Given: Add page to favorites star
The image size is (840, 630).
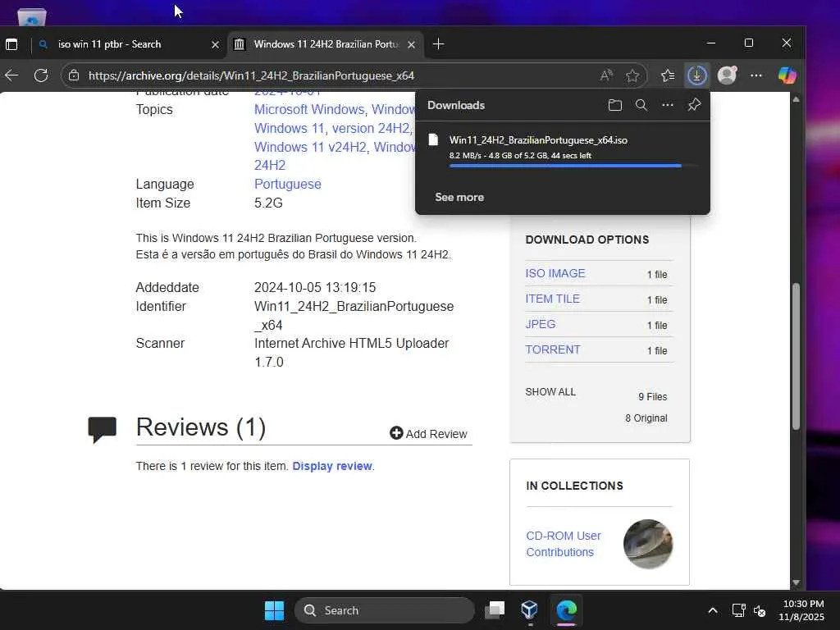Looking at the screenshot, I should coord(632,75).
